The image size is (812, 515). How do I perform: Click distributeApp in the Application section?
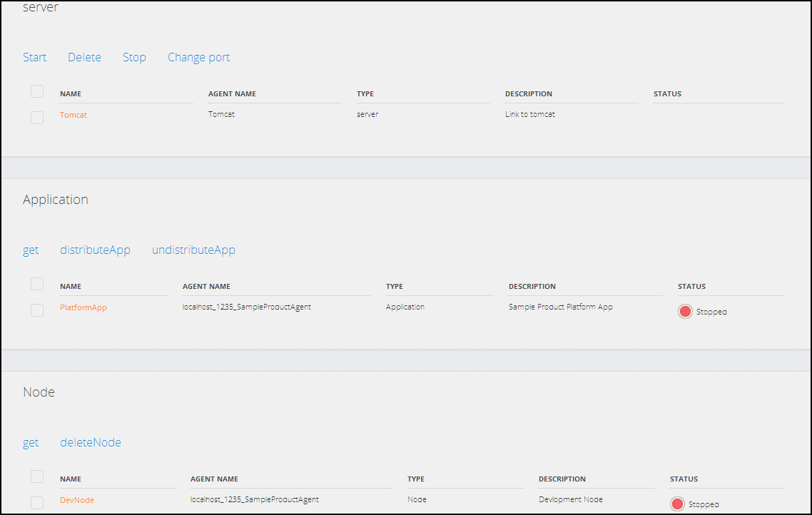[95, 250]
